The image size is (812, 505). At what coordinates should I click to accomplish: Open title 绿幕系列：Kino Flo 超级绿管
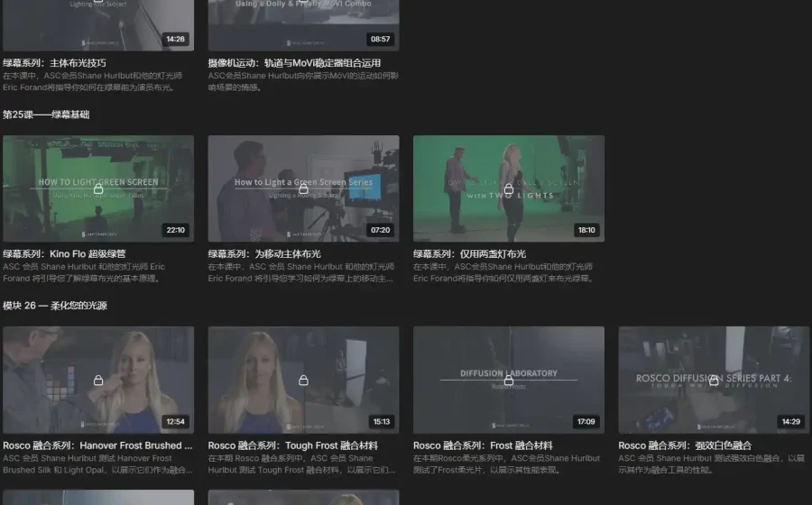point(64,254)
